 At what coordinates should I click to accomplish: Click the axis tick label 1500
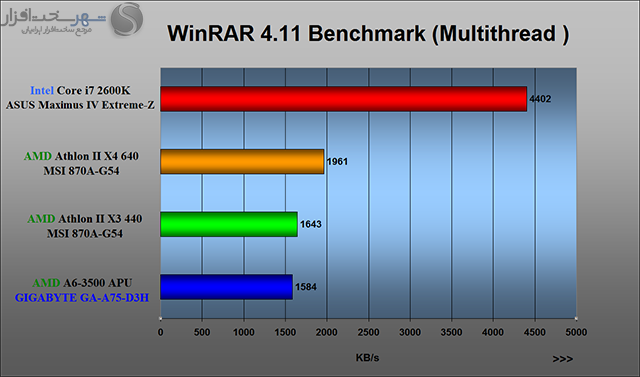[x=285, y=332]
